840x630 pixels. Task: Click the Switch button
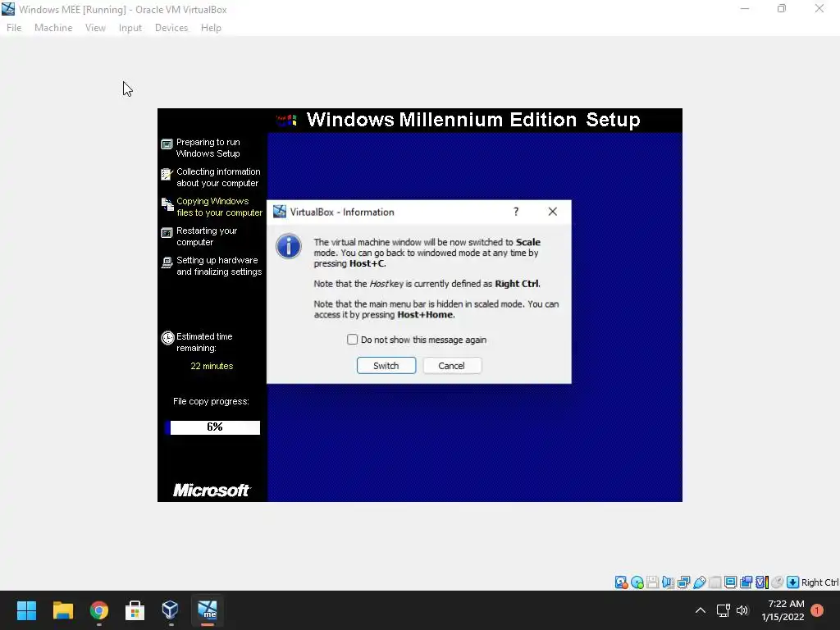[386, 365]
